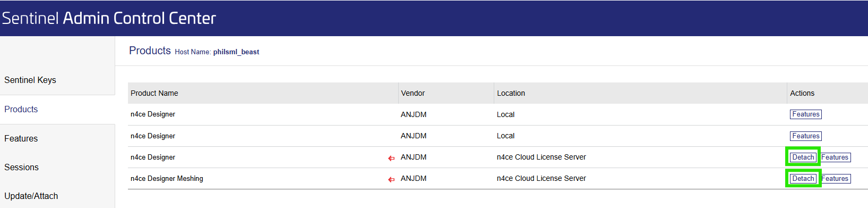Detach the n4ce Designer cloud license
The width and height of the screenshot is (868, 208).
tap(803, 157)
